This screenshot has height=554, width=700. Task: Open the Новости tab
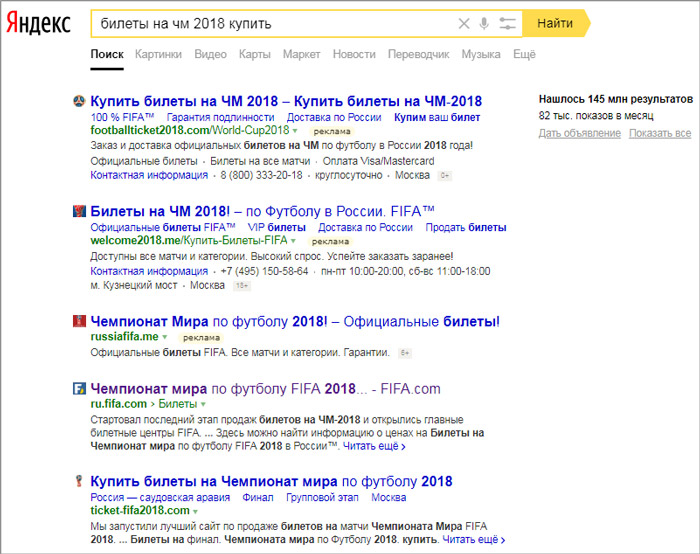pos(354,54)
